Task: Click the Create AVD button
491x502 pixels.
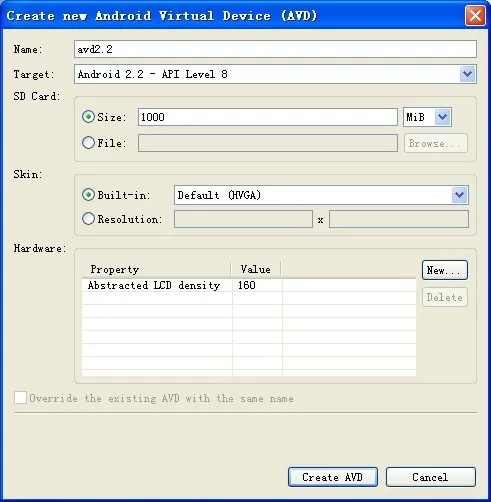Action: tap(333, 477)
